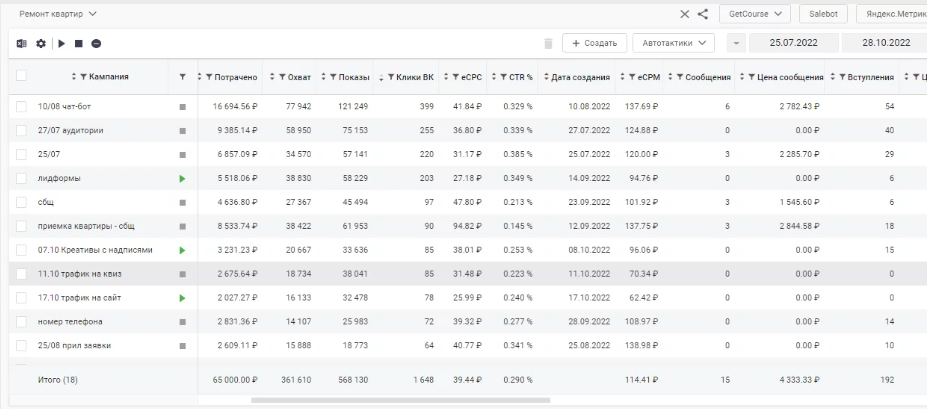Check the 25/07 campaign row checkbox
Viewport: 927px width, 409px height.
[21, 154]
